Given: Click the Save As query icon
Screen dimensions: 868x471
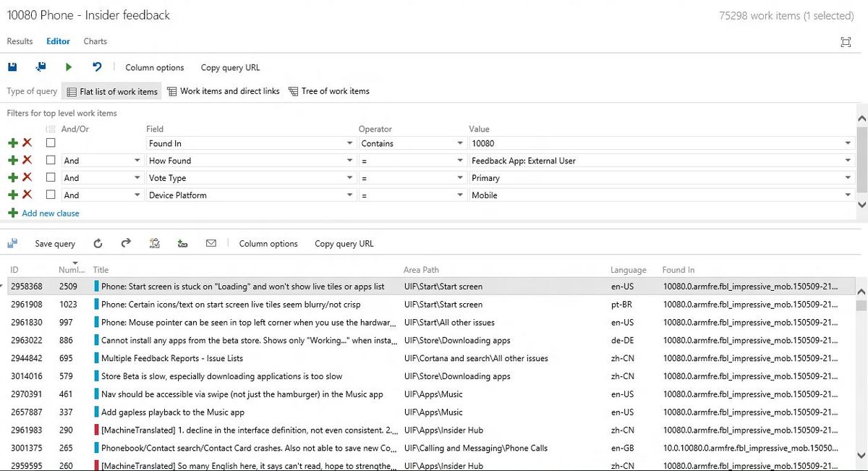Looking at the screenshot, I should point(41,67).
